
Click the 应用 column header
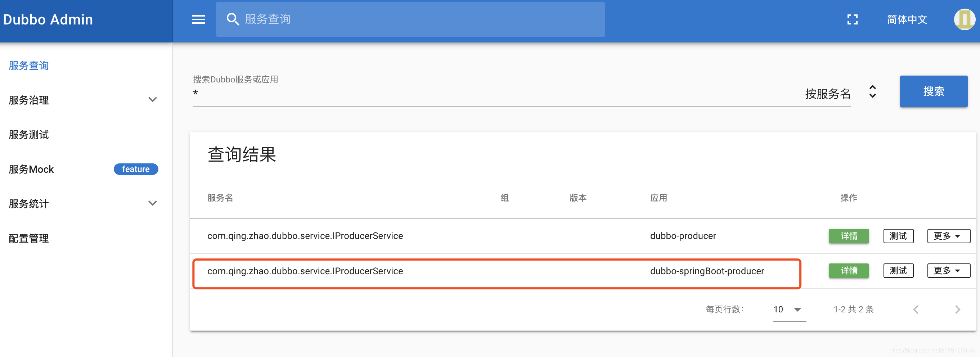click(x=658, y=198)
